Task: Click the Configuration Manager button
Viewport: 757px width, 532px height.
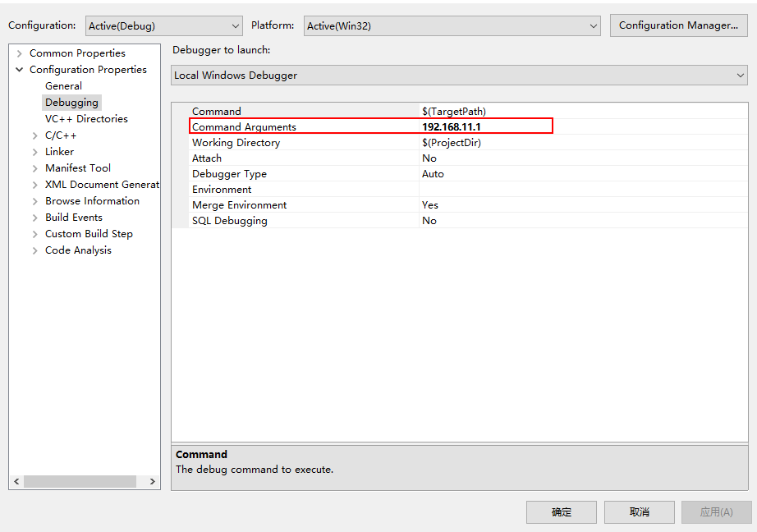Action: pos(678,25)
